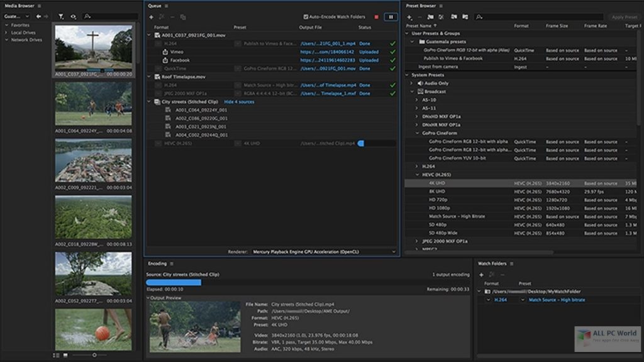This screenshot has width=644, height=362.
Task: Select the soccer game clip thumbnail A001_C064
Action: pyautogui.click(x=93, y=103)
